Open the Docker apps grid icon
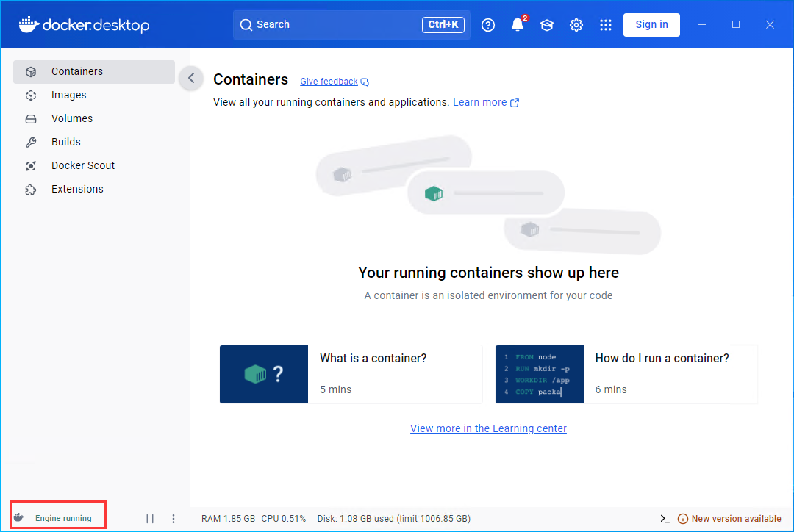This screenshot has width=794, height=532. [605, 25]
